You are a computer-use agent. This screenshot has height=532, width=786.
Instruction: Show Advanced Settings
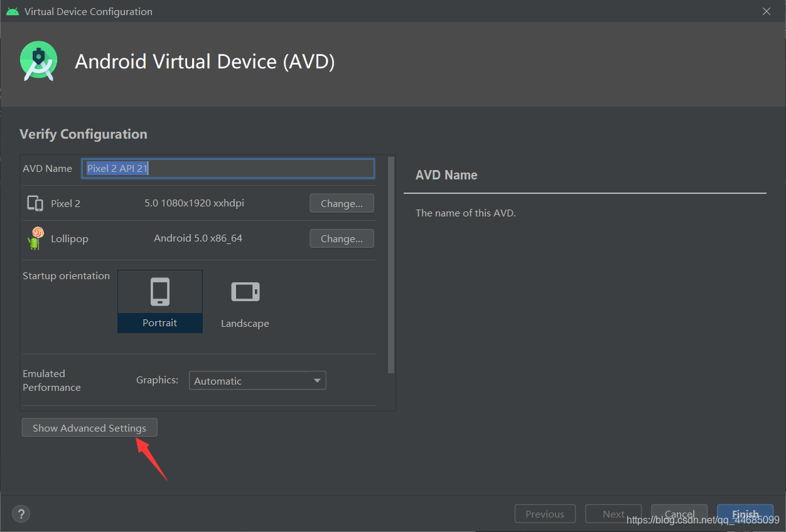(89, 428)
